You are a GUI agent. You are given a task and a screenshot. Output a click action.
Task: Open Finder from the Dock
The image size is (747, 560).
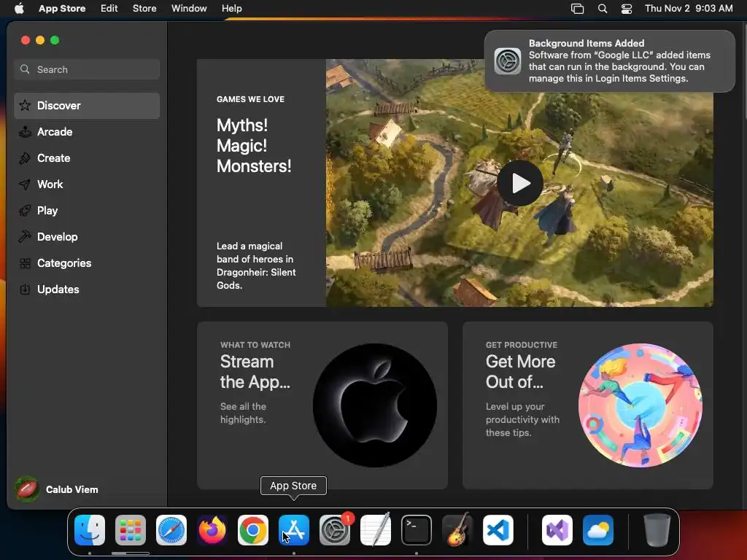[x=90, y=530]
